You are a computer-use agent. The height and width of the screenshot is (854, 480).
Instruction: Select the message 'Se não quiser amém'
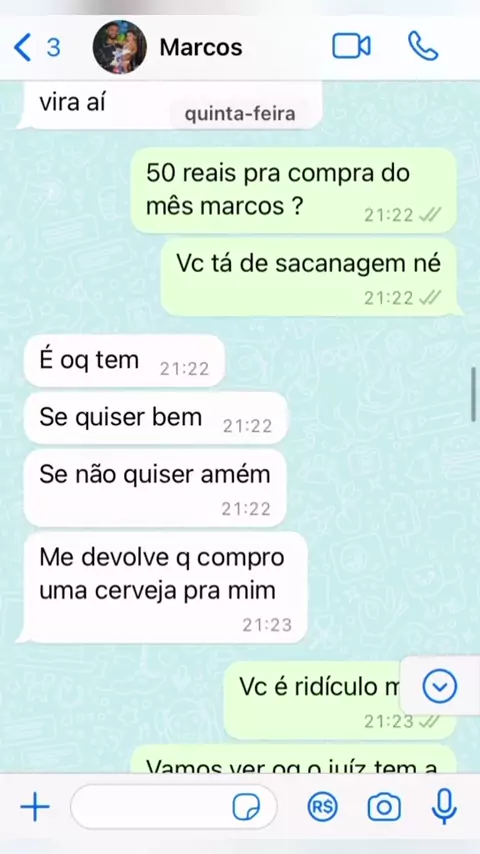point(155,488)
